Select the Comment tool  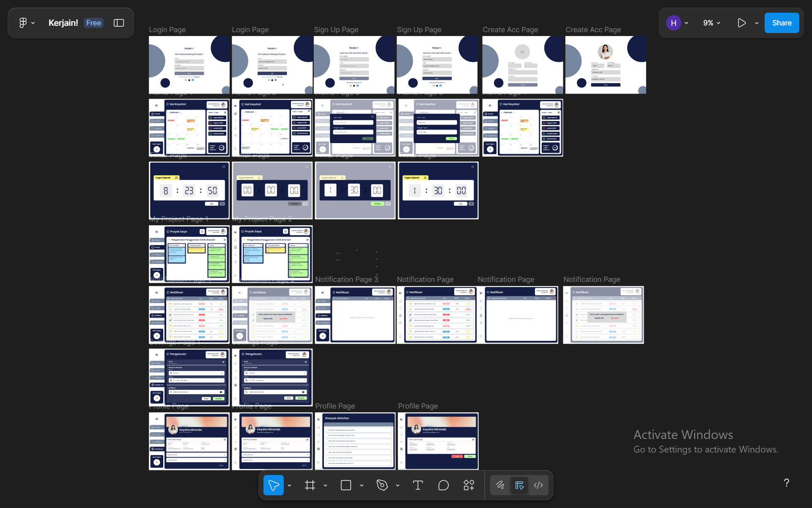(x=443, y=485)
